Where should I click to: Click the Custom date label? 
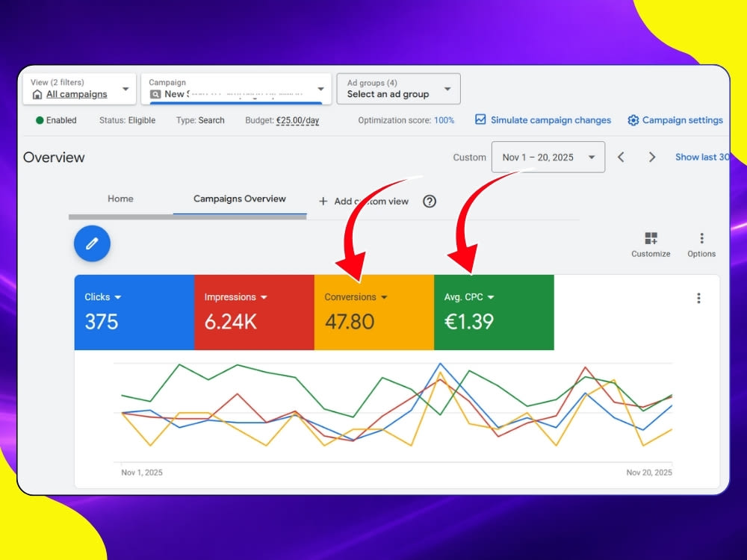coord(469,157)
